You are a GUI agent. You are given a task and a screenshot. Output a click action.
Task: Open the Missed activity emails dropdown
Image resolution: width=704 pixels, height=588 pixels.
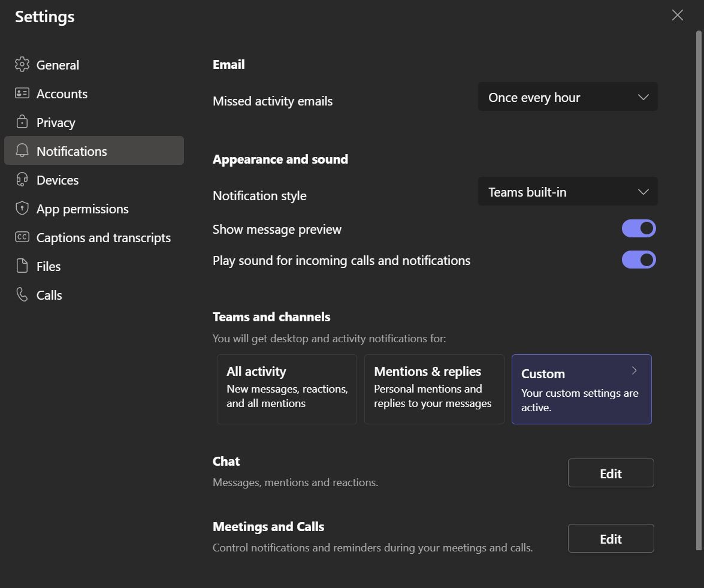pyautogui.click(x=567, y=97)
